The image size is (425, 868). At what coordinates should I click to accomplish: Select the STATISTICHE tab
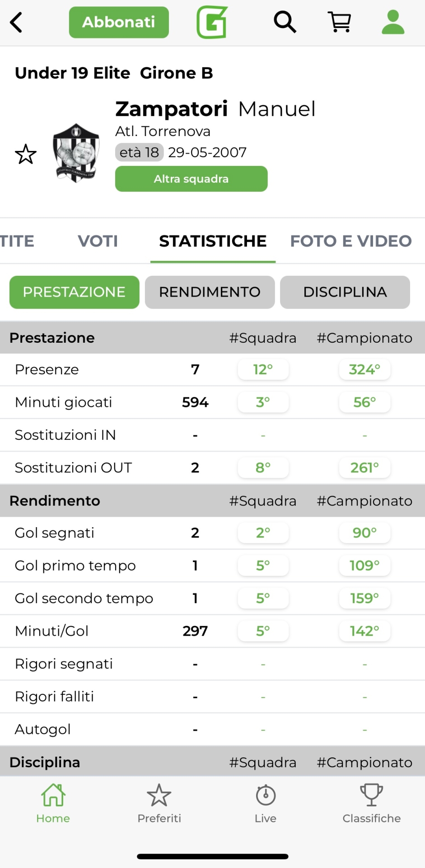213,241
